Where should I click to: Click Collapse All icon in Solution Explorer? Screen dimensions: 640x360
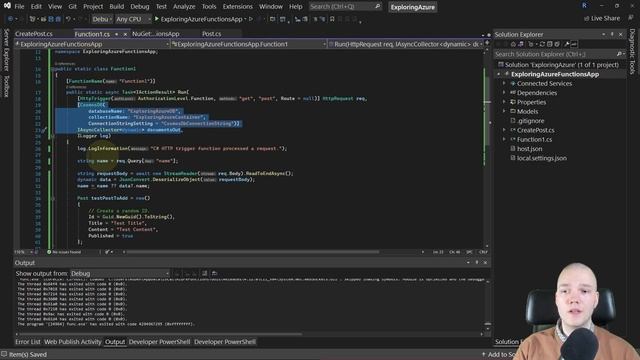pyautogui.click(x=549, y=44)
